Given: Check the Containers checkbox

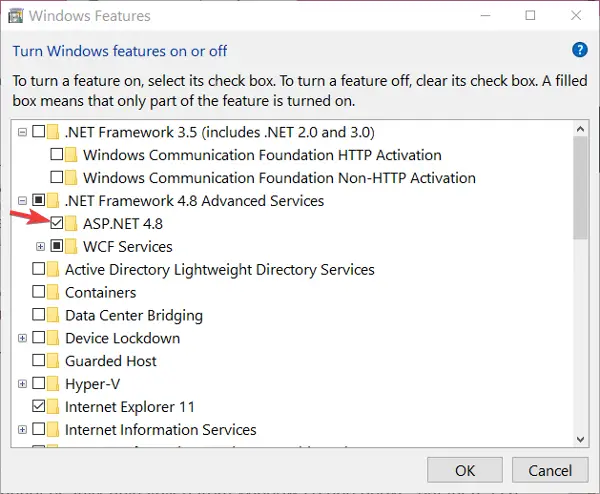Looking at the screenshot, I should pos(39,292).
